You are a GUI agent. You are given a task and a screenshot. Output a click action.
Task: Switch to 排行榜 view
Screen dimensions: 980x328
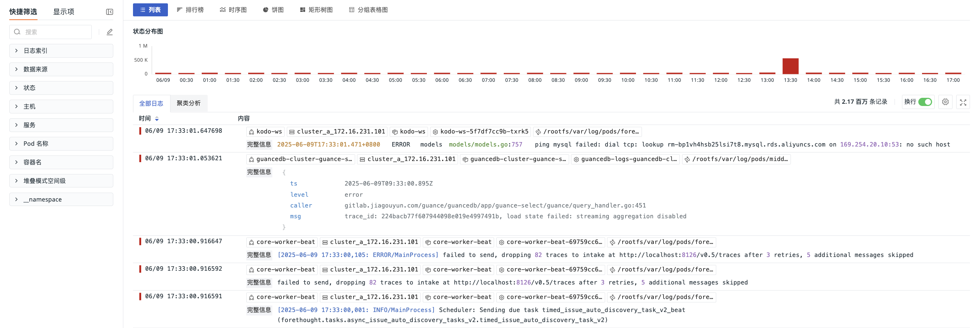pos(190,10)
